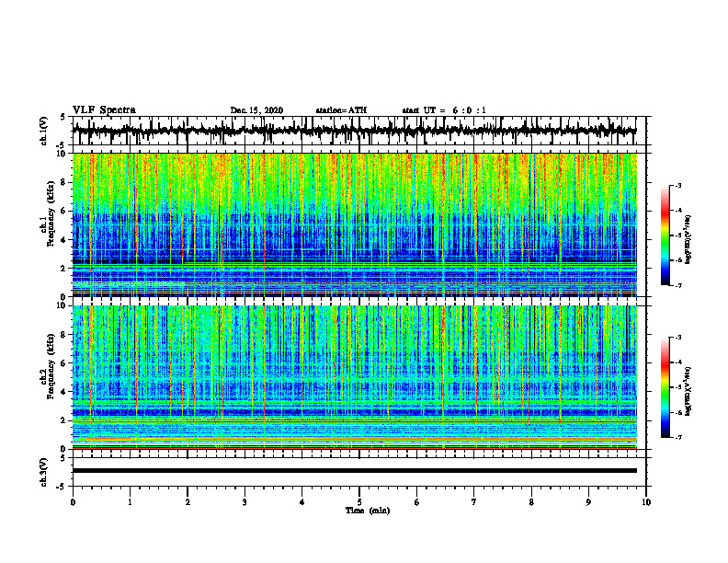Click the "5" tick of the ch.3(V) axis
This screenshot has width=728, height=563.
pos(63,458)
